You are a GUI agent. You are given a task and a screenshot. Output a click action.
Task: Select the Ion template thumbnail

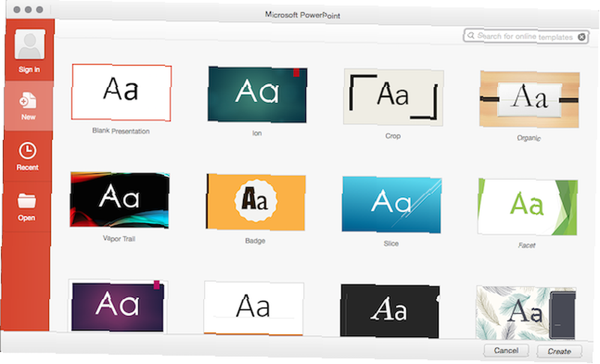(257, 95)
